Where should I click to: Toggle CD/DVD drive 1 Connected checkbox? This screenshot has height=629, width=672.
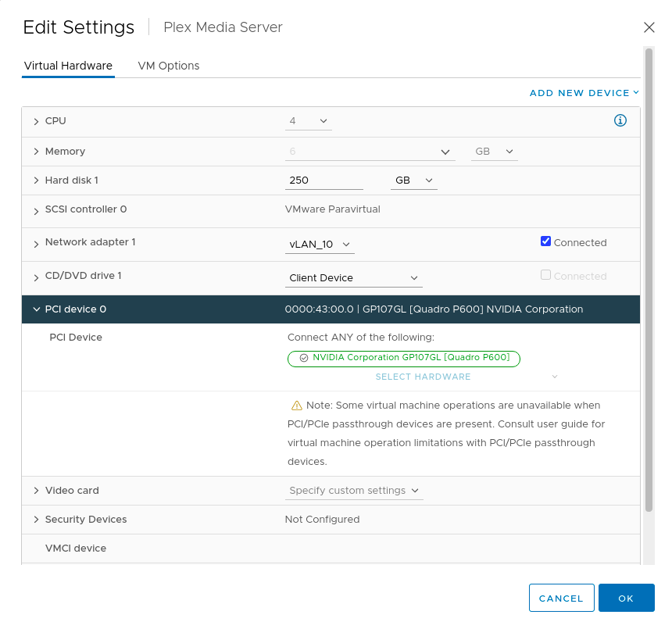[x=546, y=275]
